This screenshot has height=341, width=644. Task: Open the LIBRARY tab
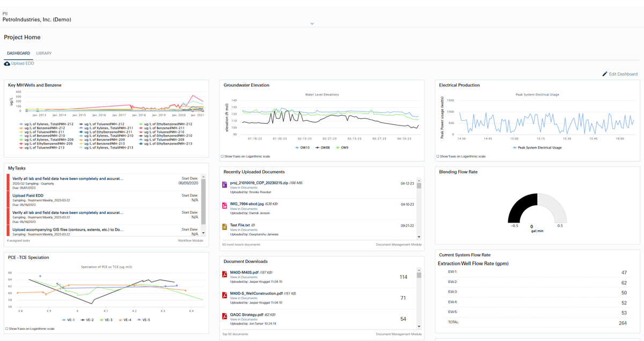click(44, 53)
